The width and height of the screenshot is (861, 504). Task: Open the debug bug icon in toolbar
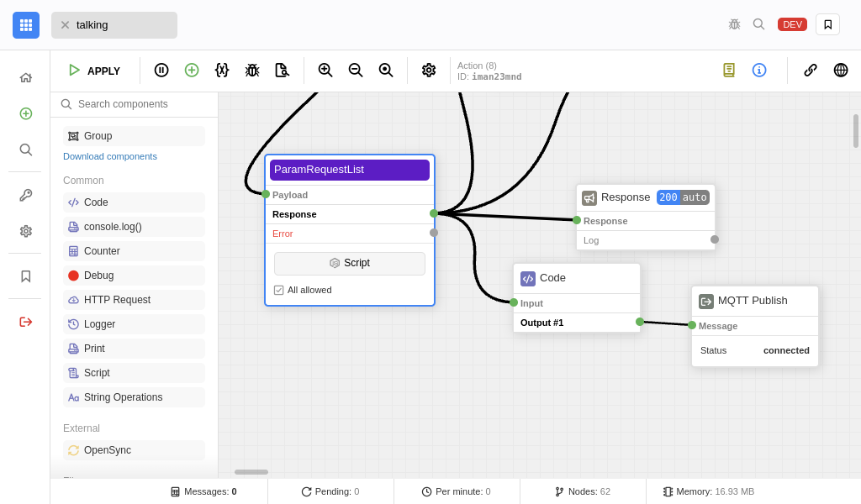click(252, 71)
